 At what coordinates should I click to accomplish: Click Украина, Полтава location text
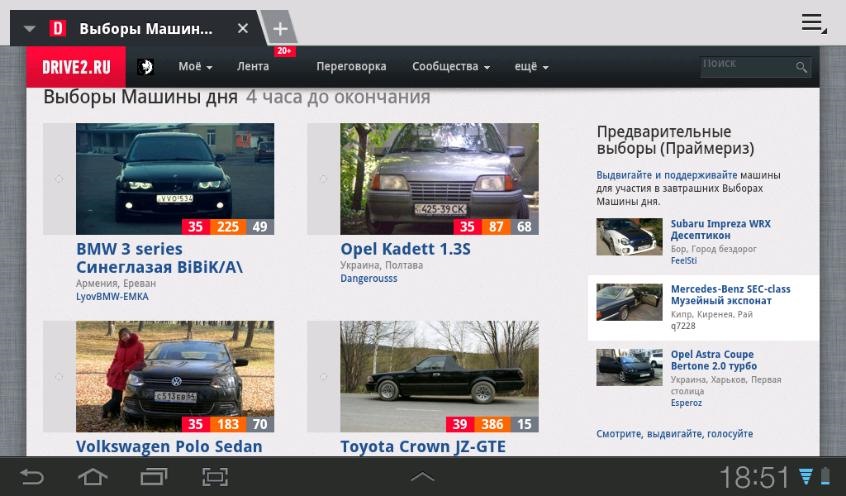pyautogui.click(x=381, y=266)
